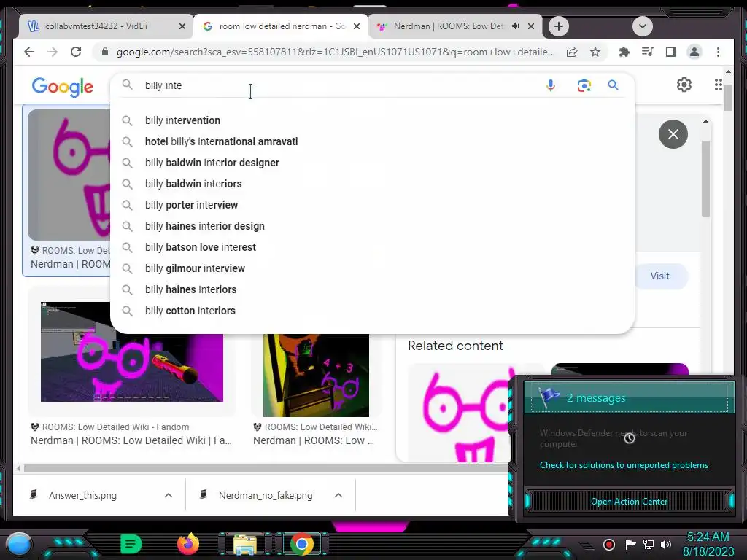This screenshot has width=747, height=560.
Task: Open Nerdman_no_fake.png download
Action: click(266, 495)
